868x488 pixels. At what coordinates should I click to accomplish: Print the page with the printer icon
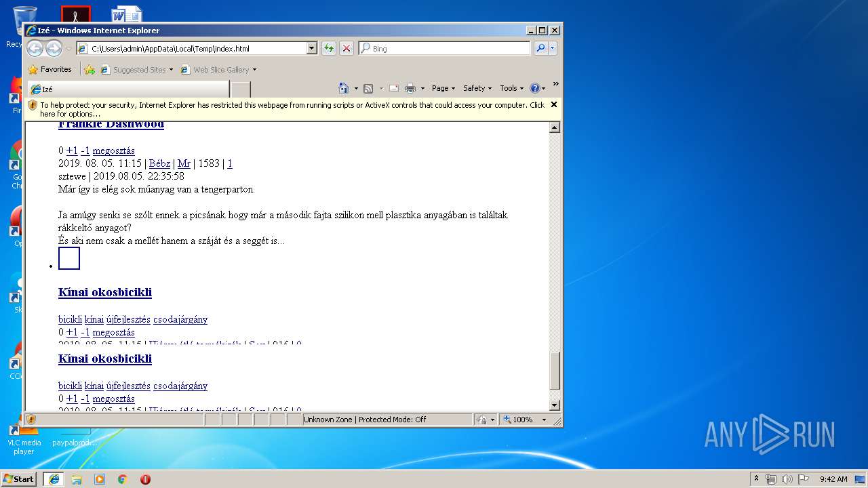410,88
